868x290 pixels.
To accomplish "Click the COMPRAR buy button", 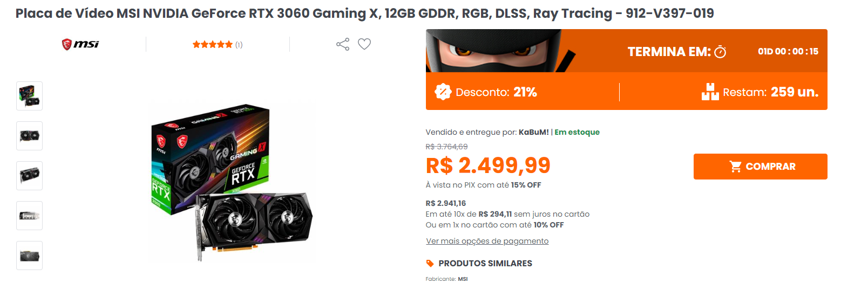I will point(760,167).
